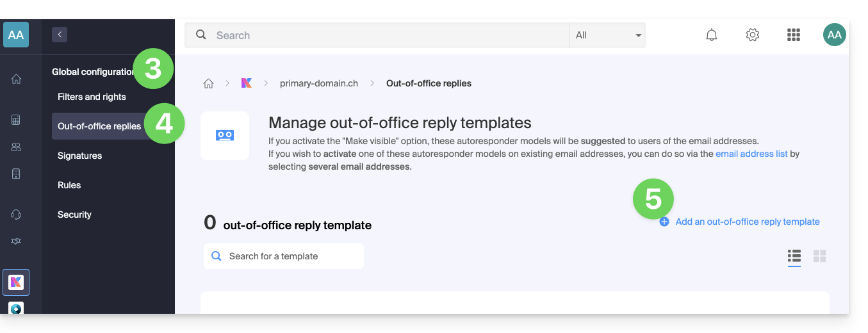Open settings gear icon in top bar
Screen dimensions: 868x333
[753, 35]
